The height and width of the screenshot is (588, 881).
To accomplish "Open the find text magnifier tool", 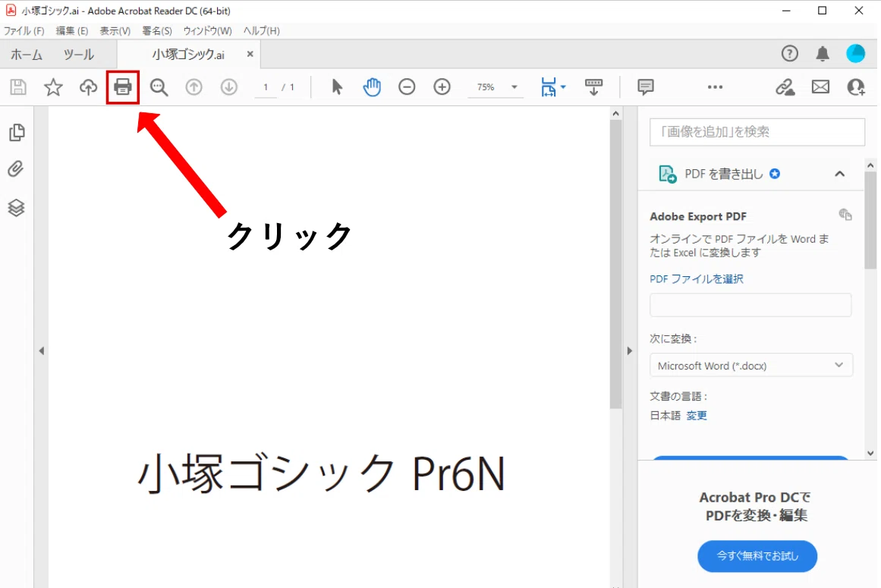I will point(159,87).
